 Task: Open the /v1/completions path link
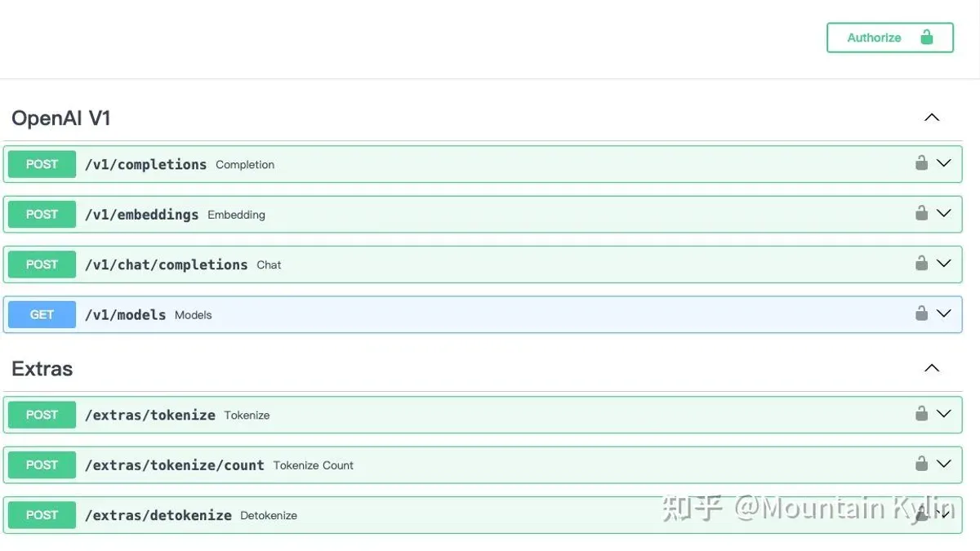point(145,165)
